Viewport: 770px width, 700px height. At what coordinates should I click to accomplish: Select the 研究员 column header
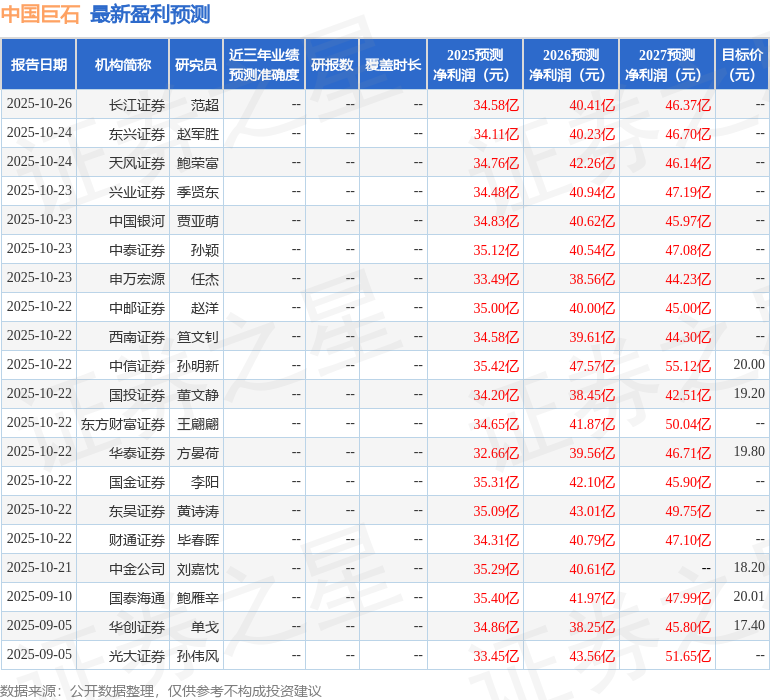pyautogui.click(x=195, y=64)
